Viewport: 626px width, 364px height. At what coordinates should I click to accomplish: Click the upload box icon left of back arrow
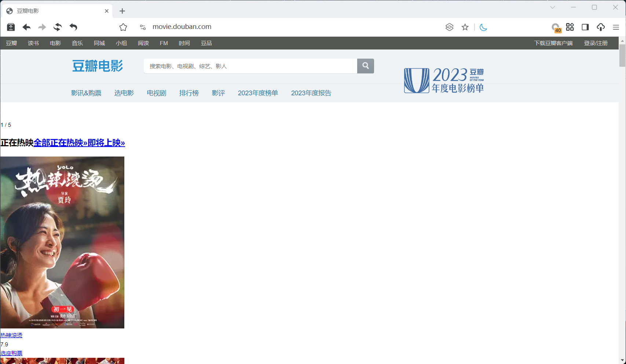pyautogui.click(x=11, y=27)
